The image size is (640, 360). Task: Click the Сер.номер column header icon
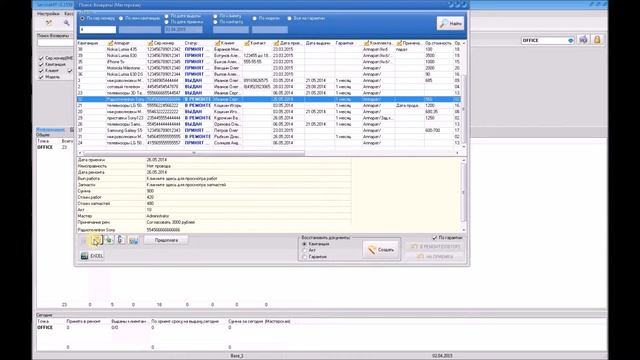click(151, 43)
